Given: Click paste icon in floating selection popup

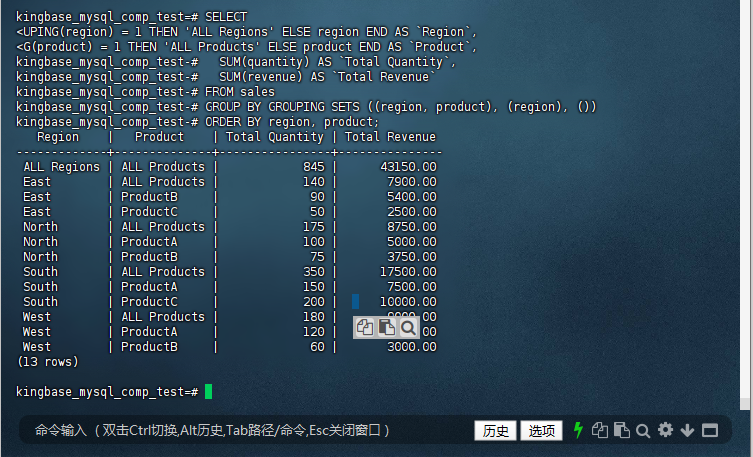Looking at the screenshot, I should (387, 327).
